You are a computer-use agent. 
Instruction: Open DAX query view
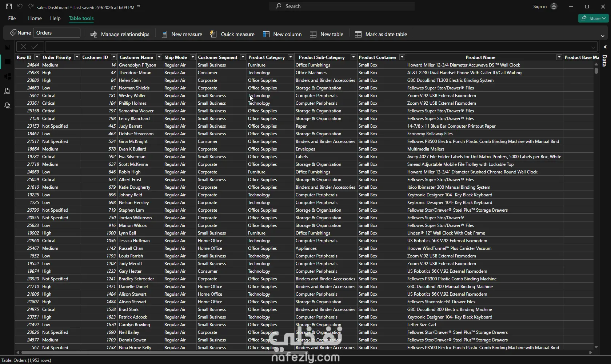point(7,91)
